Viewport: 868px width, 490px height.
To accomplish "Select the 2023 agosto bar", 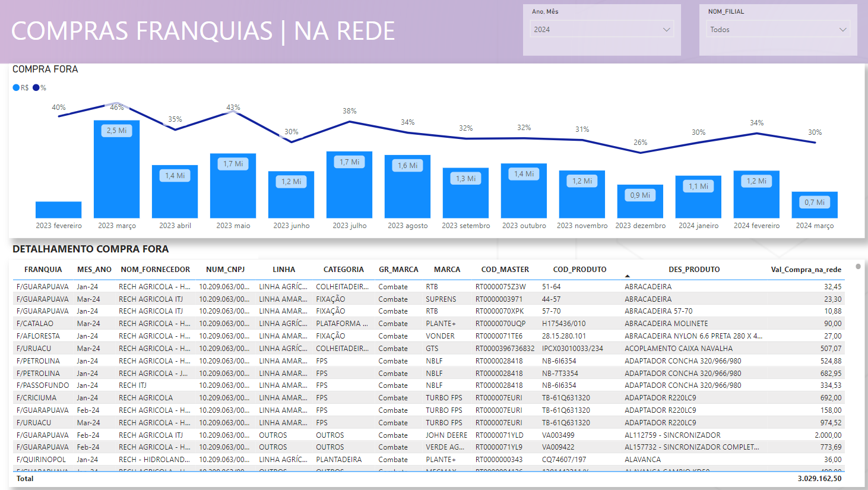I will (x=407, y=186).
